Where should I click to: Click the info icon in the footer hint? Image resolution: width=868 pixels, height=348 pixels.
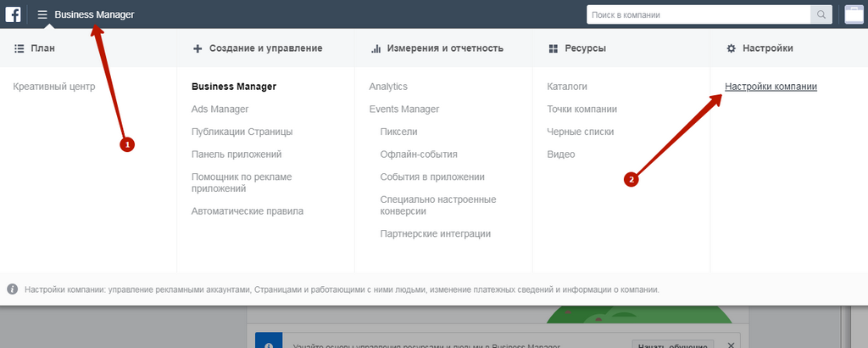tap(12, 289)
